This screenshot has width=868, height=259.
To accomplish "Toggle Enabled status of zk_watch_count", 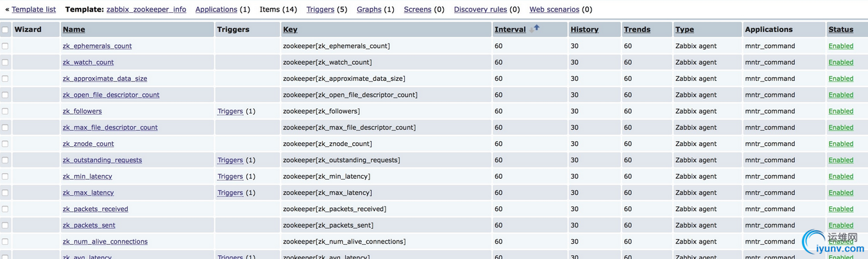I will click(x=841, y=62).
